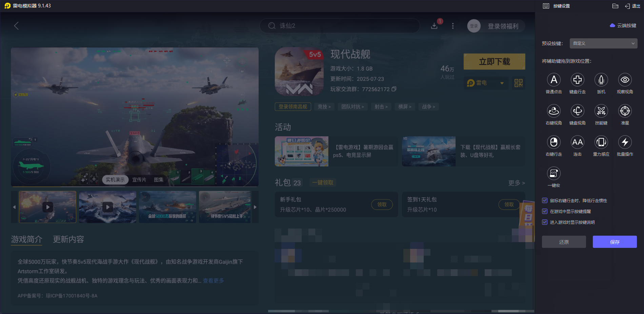Open the three-dot more menu
The height and width of the screenshot is (314, 644).
[453, 26]
